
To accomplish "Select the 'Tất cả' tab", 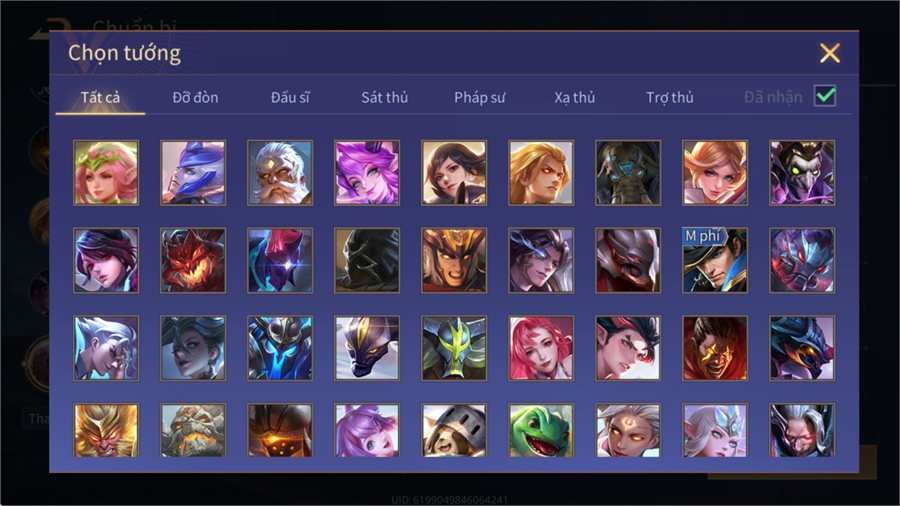I will (100, 98).
